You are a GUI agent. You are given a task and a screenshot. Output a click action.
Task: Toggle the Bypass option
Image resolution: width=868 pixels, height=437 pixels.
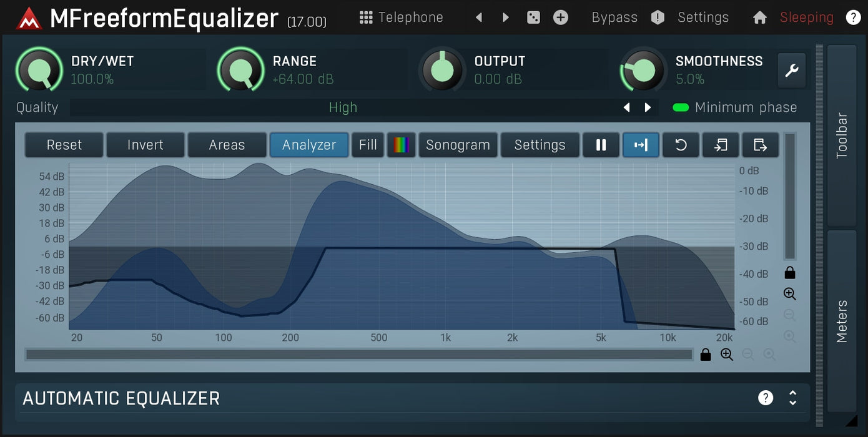click(614, 17)
